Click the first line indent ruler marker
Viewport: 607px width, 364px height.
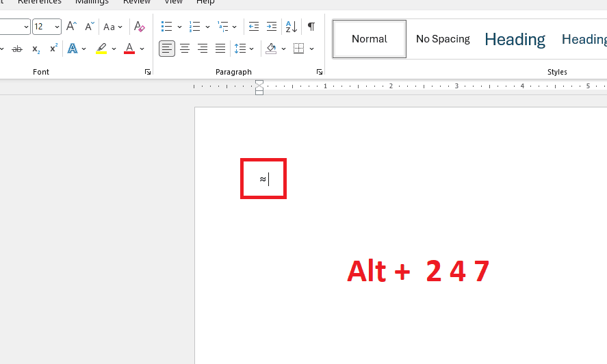[x=259, y=83]
